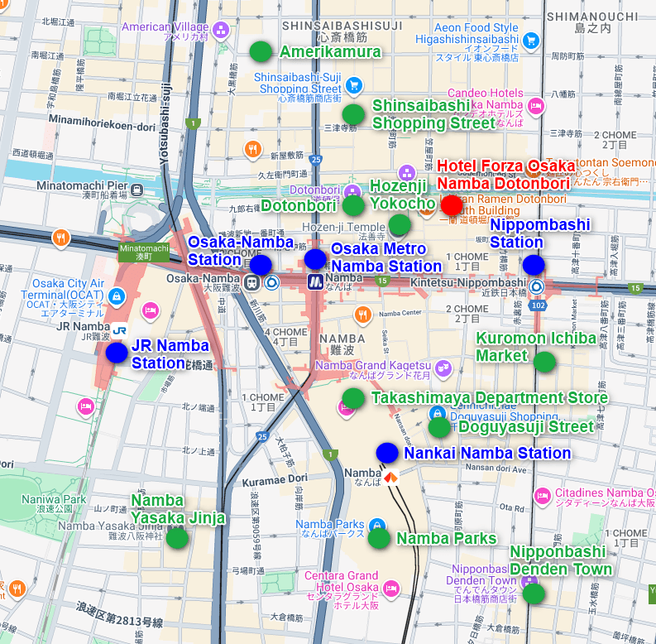The image size is (656, 644).
Task: Click the Ota Rd street label
Action: (512, 507)
